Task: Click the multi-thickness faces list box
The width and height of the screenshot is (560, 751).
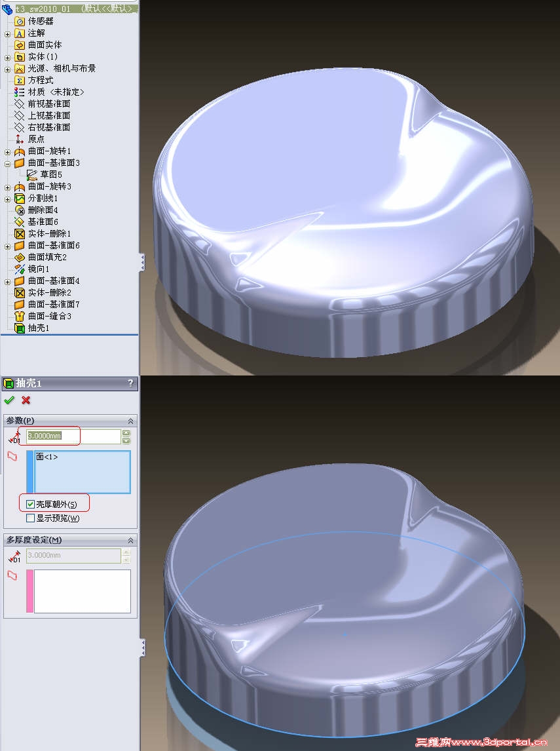Action: 83,591
